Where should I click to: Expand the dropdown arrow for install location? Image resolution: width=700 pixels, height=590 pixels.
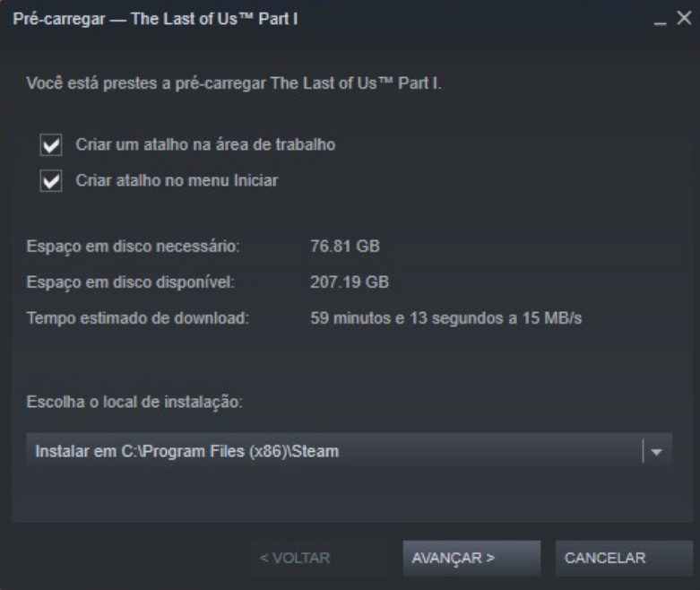pos(656,452)
